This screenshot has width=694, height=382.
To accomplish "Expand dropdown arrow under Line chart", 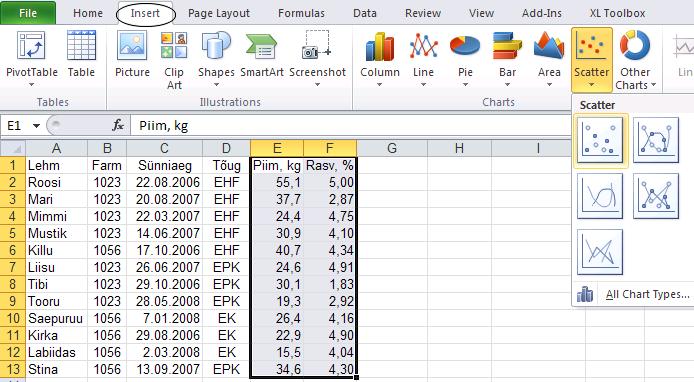I will [423, 85].
